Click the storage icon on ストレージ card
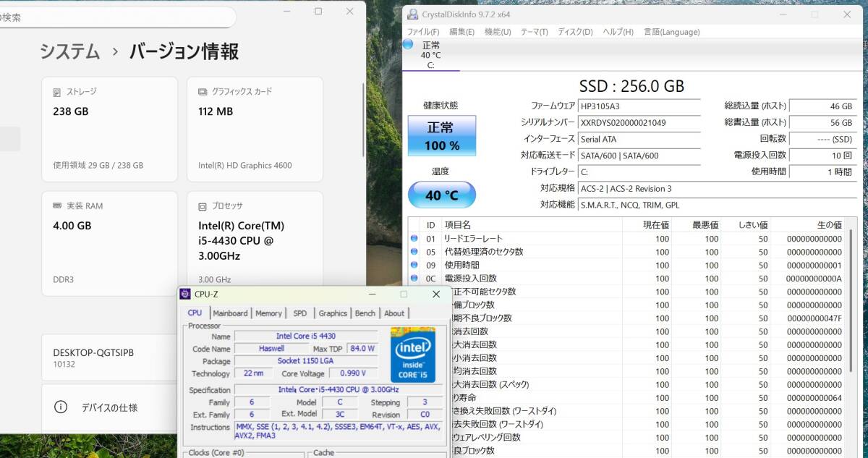This screenshot has width=868, height=458. point(57,92)
